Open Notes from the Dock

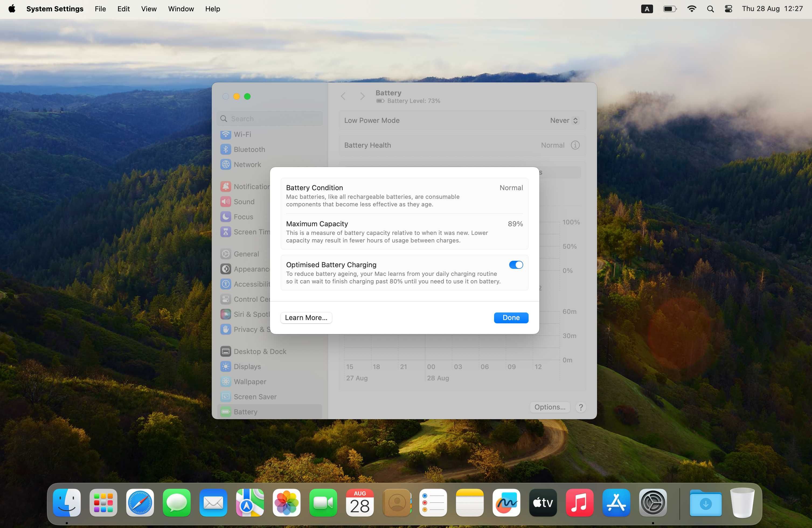[x=470, y=502]
